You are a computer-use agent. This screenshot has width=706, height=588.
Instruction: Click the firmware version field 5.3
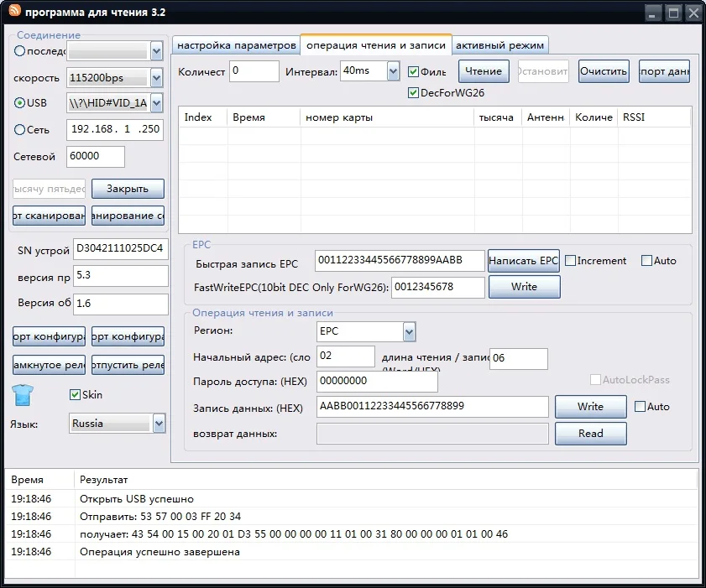(x=121, y=276)
